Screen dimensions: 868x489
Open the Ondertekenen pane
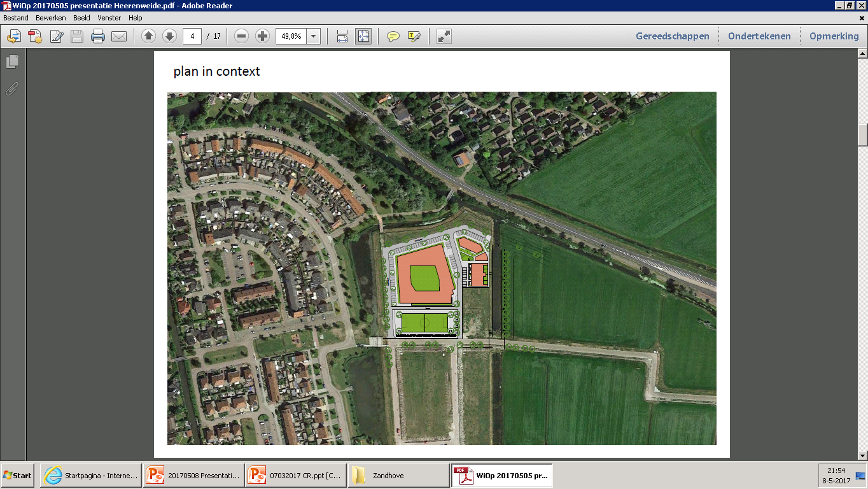click(759, 36)
